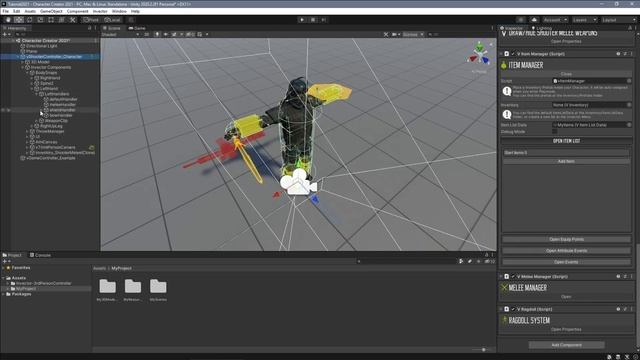Toggle V Ragdoll script enabled checkbox
The height and width of the screenshot is (360, 640).
(513, 309)
